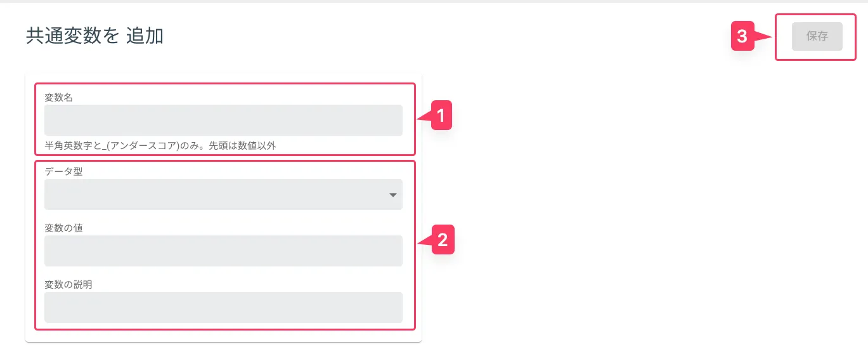Click the red number 3 callout badge

point(742,37)
